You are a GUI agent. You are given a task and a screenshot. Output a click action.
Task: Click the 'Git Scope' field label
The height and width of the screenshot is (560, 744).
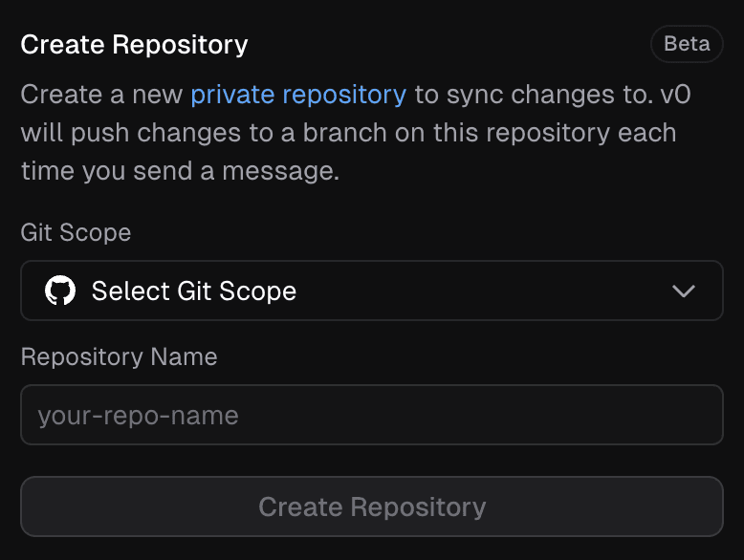point(76,232)
